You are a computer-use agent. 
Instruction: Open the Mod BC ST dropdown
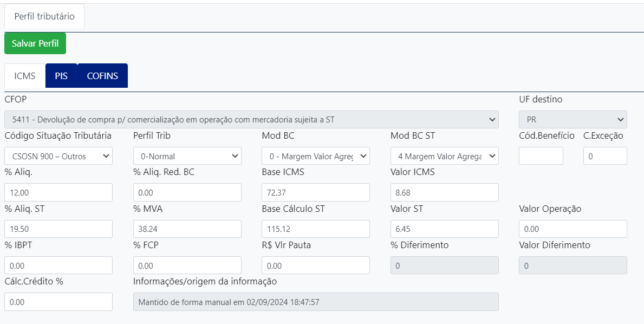coord(444,156)
